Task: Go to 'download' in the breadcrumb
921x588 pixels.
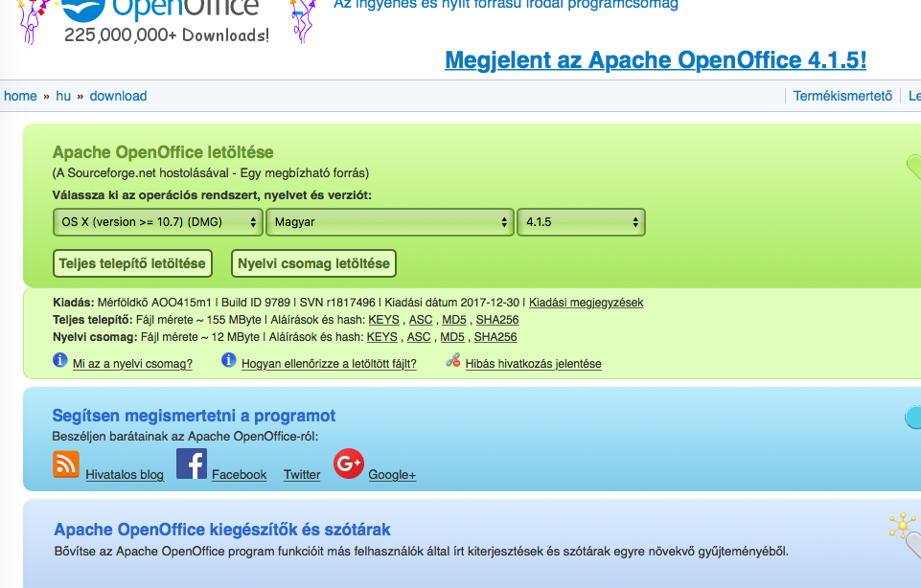Action: click(118, 96)
